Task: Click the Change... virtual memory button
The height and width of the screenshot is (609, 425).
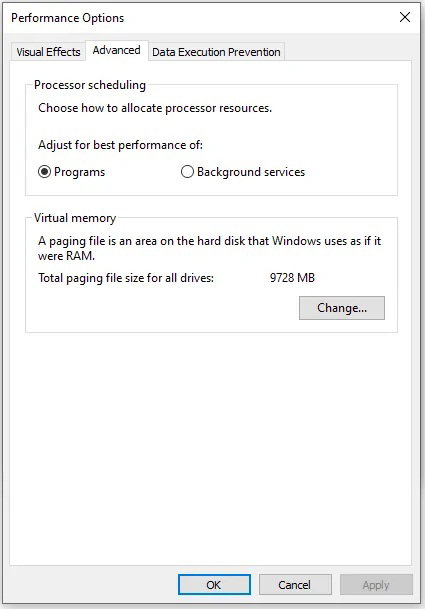Action: (x=342, y=308)
